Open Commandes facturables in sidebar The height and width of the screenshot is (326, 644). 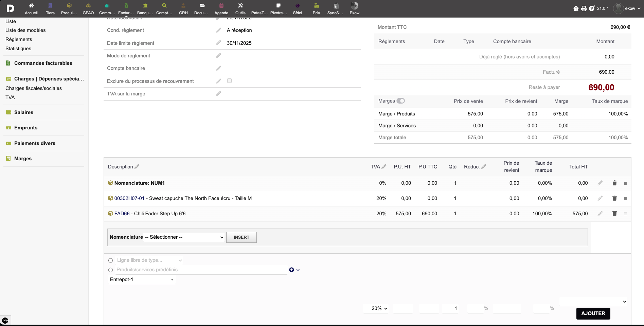pyautogui.click(x=43, y=63)
